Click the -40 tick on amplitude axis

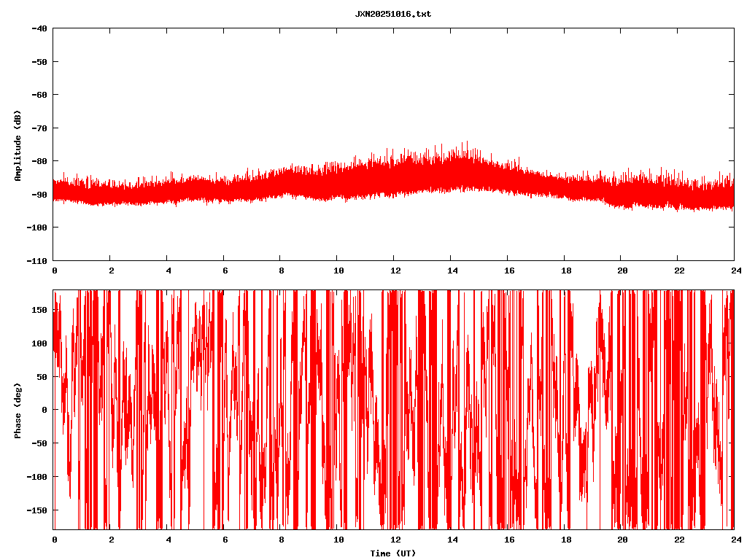tap(39, 28)
